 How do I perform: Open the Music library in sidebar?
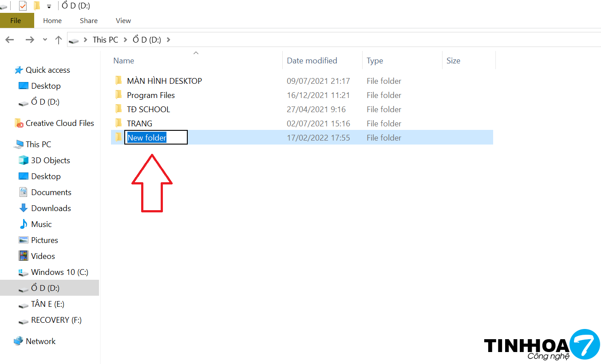pos(41,224)
